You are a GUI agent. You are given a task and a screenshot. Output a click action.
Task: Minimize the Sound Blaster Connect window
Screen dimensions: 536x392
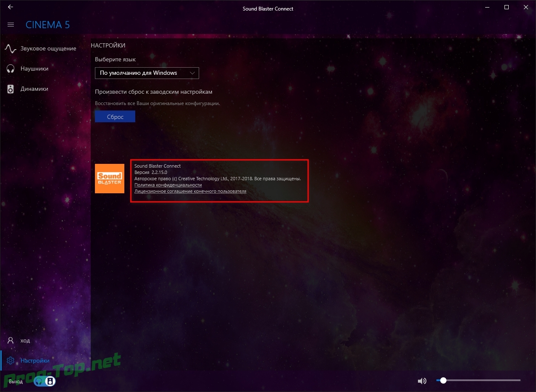coord(487,7)
